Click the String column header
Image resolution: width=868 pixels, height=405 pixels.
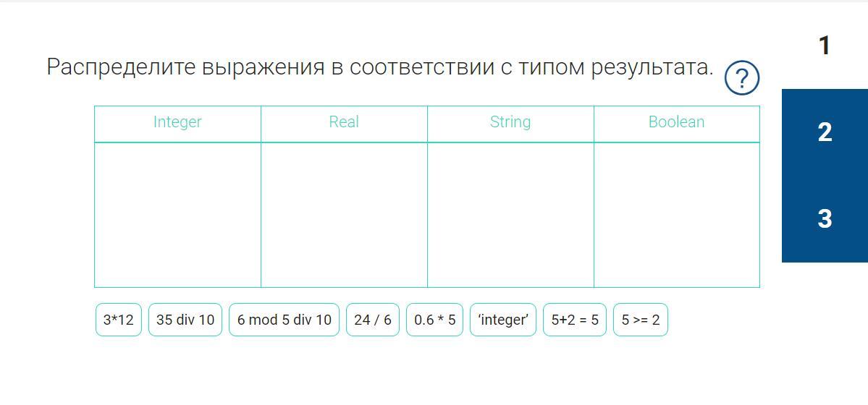tap(510, 122)
